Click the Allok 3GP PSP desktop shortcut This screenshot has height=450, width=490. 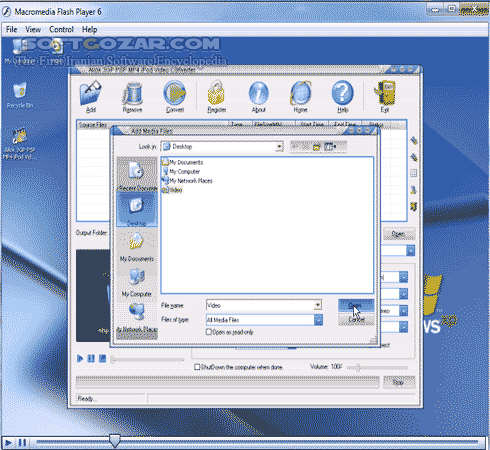pyautogui.click(x=20, y=143)
